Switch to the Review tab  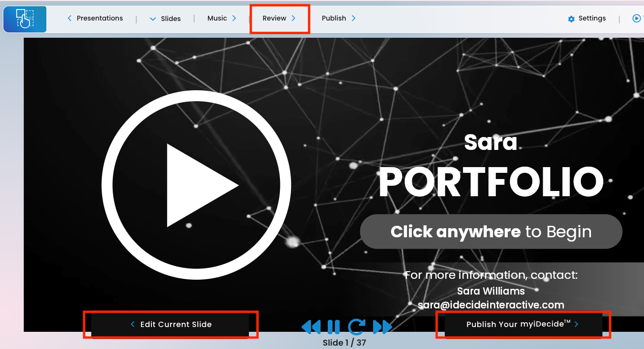[279, 19]
